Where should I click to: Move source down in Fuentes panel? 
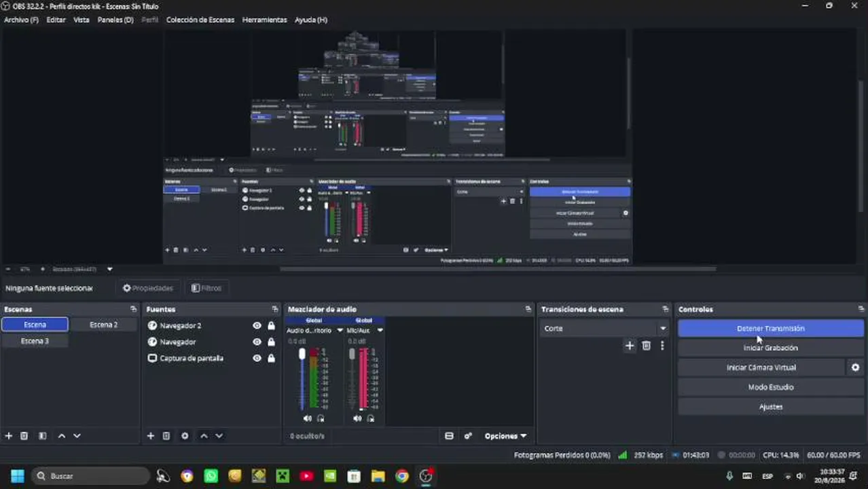tap(219, 436)
